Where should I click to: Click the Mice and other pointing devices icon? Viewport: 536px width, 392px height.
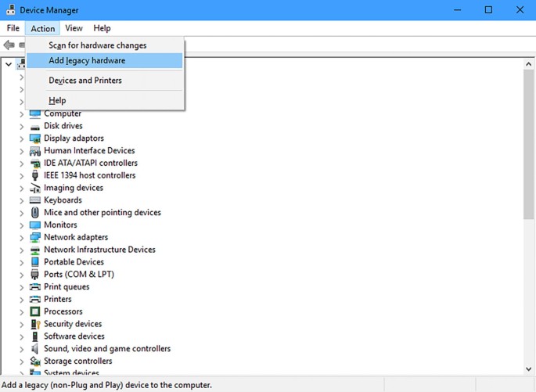coord(35,213)
